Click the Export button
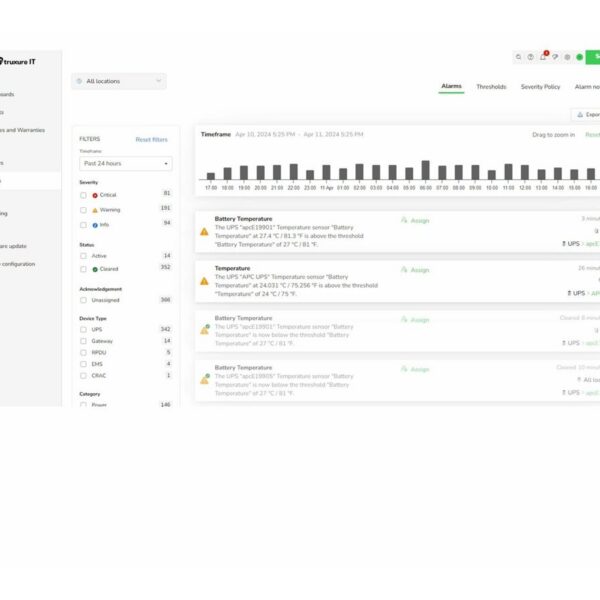This screenshot has width=600, height=600. (587, 115)
